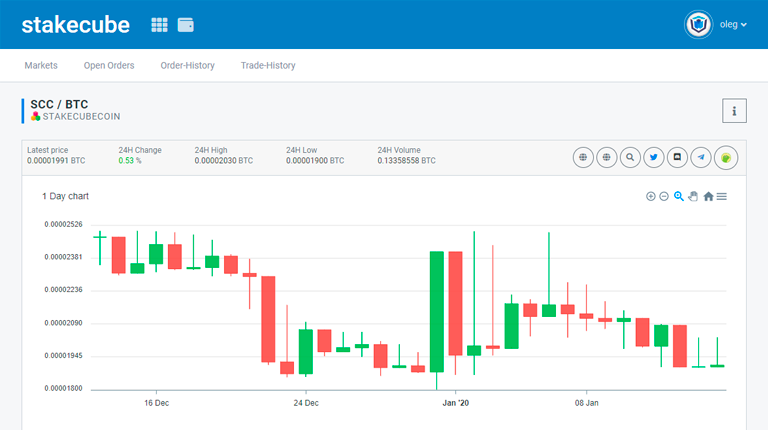
Task: Switch to Trade-History tab
Action: (x=268, y=65)
